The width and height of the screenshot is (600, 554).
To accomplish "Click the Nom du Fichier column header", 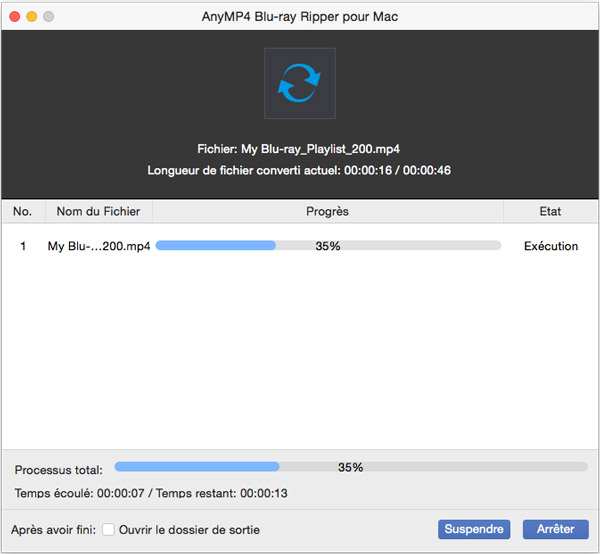I will (x=99, y=211).
